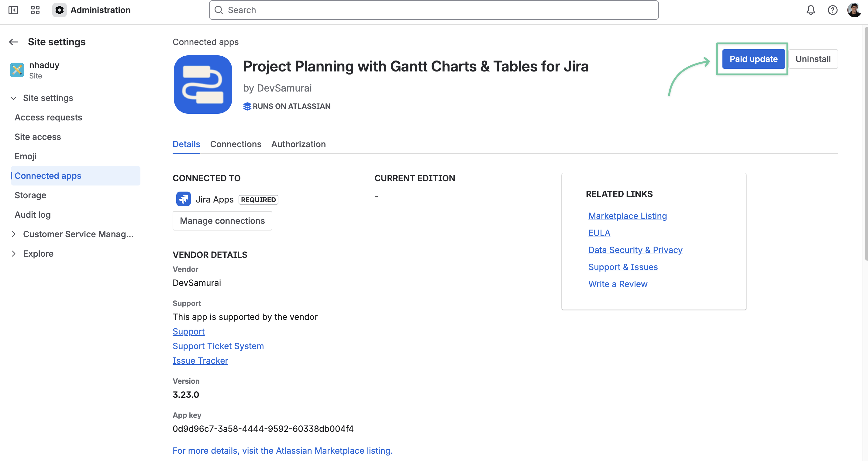Click the Administration gear icon

tap(59, 10)
